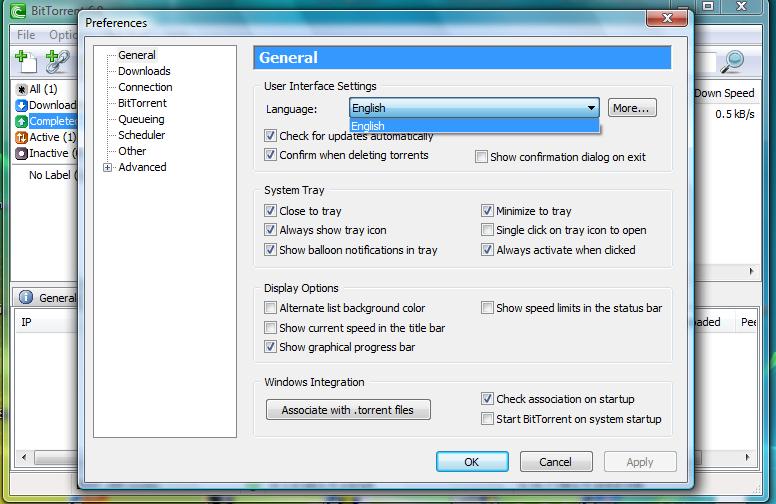Click right arrow of torrent list scrollbar
Screen dimensions: 776x504
click(751, 271)
